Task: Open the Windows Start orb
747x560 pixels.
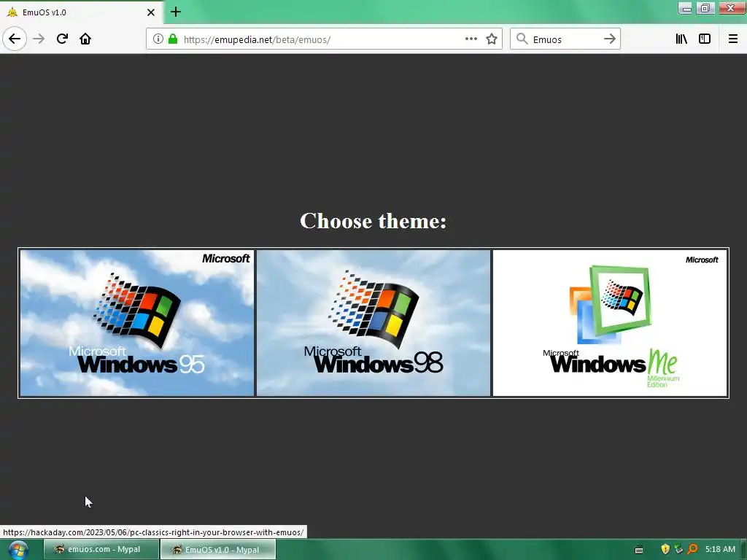Action: pos(18,550)
